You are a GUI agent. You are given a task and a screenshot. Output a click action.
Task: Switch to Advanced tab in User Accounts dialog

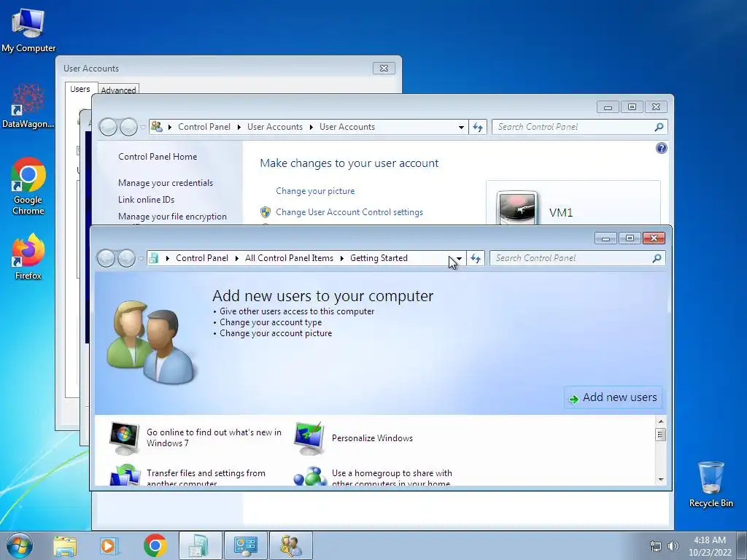coord(119,90)
